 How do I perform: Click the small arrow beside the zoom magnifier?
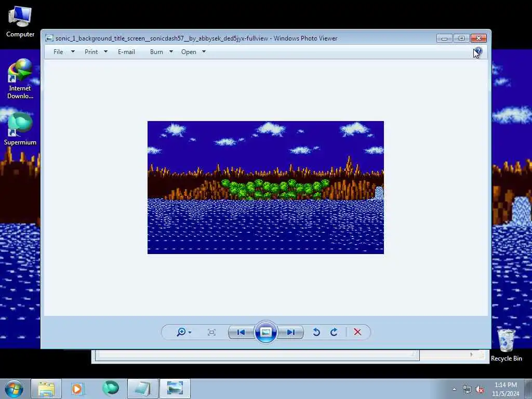click(190, 332)
